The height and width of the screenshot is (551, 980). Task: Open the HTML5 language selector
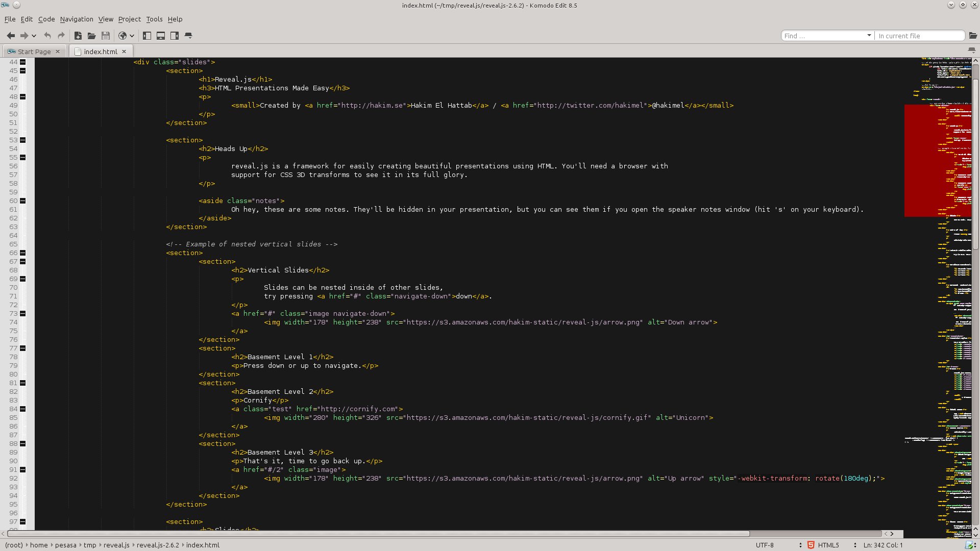(x=837, y=545)
